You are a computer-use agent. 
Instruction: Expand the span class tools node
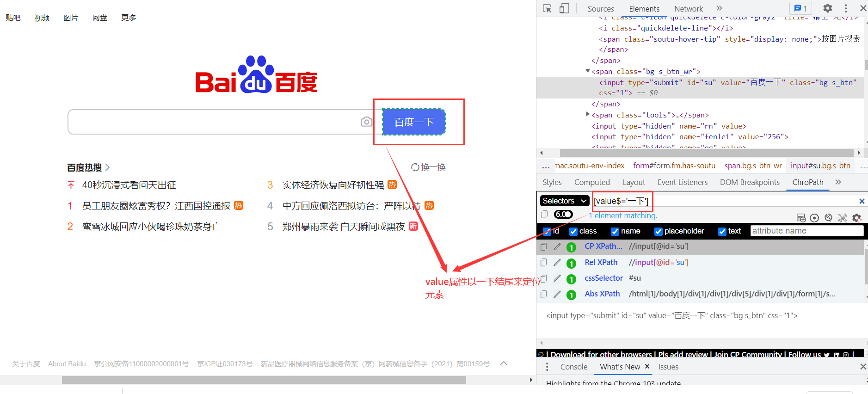588,114
